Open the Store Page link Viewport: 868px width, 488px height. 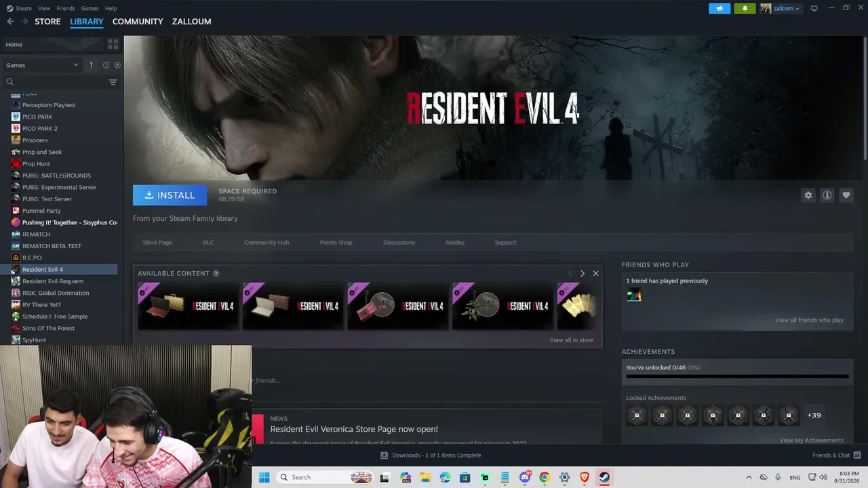coord(157,243)
